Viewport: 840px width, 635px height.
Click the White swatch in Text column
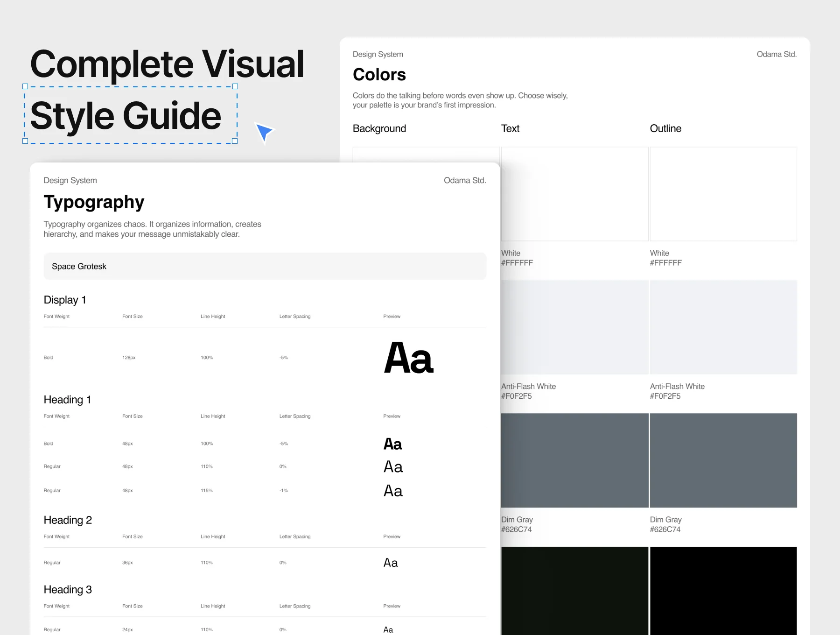[x=574, y=194]
